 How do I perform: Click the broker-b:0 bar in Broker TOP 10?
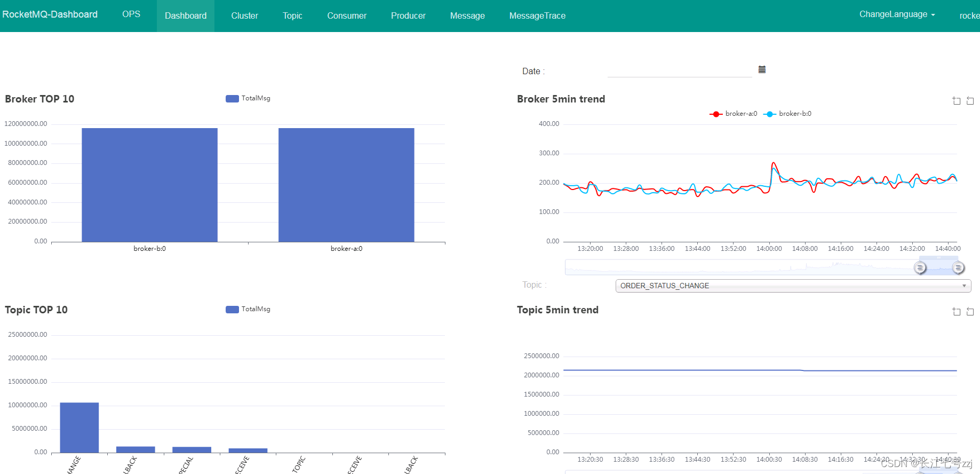(149, 185)
